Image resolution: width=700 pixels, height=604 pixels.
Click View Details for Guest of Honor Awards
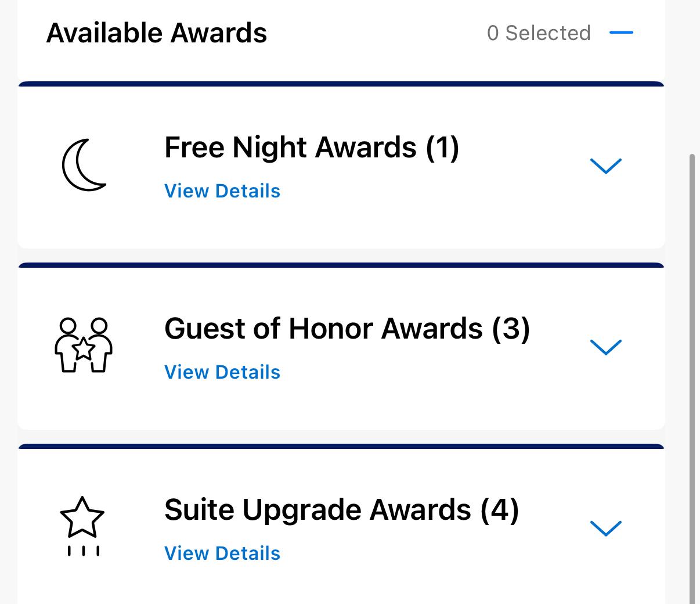click(x=222, y=372)
